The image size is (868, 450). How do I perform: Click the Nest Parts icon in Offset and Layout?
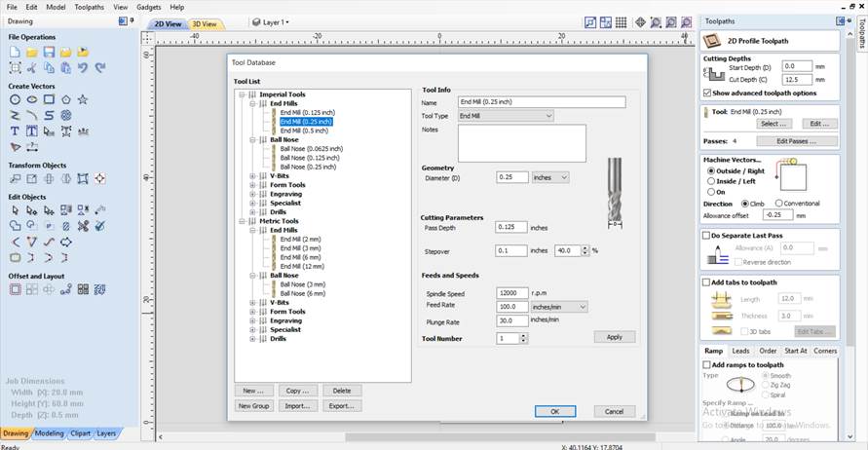point(100,289)
